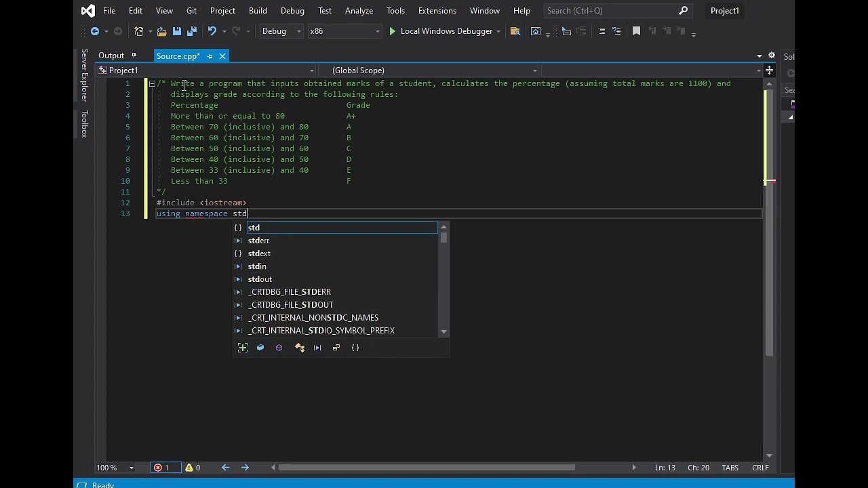Screen dimensions: 868x488
Task: Click the Save All icon
Action: point(192,31)
